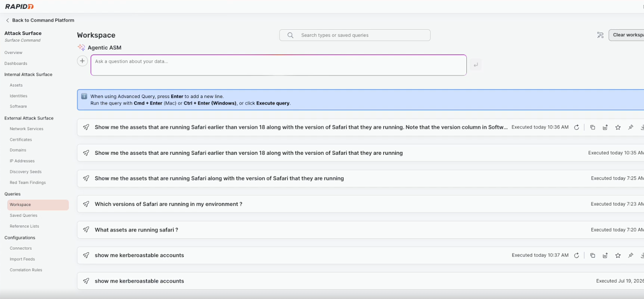Click the Rapid7 logo
The height and width of the screenshot is (299, 644).
19,7
